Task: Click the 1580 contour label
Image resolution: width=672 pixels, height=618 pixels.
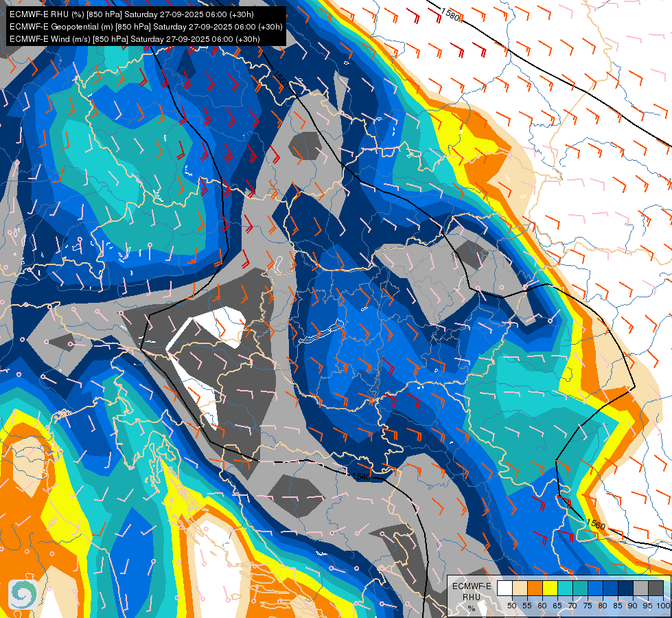Action: 450,15
